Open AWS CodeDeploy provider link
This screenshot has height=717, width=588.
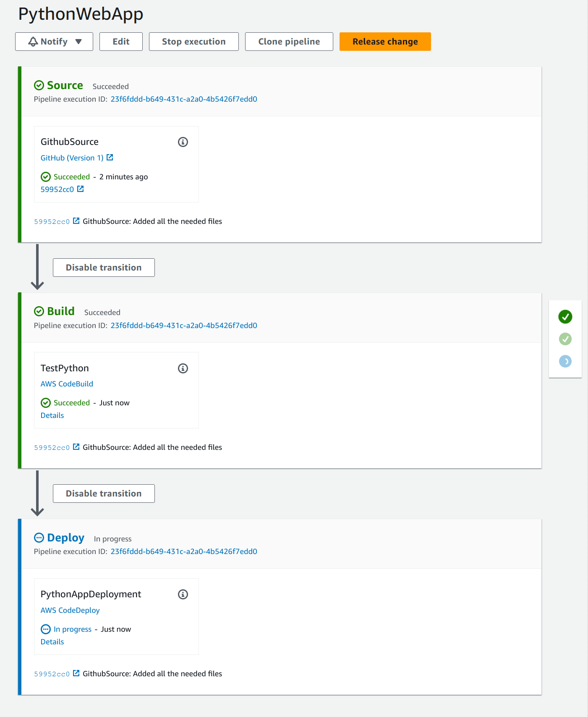(70, 610)
